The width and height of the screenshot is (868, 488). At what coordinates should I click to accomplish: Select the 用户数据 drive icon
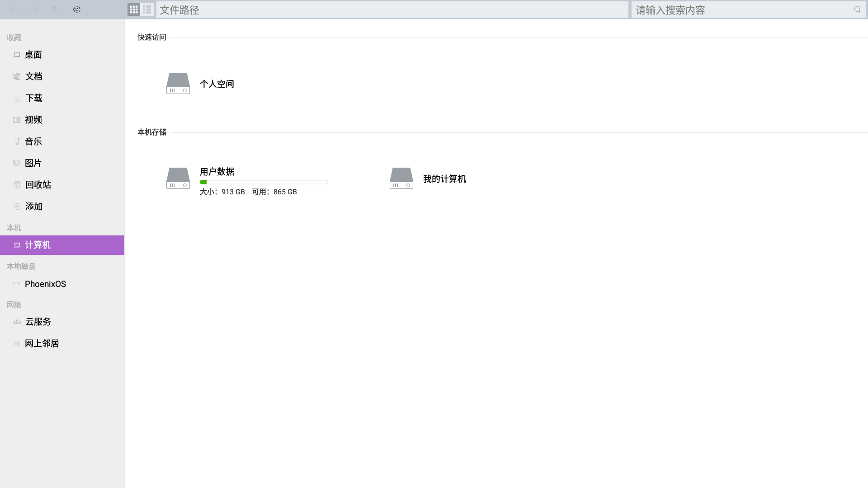(178, 178)
